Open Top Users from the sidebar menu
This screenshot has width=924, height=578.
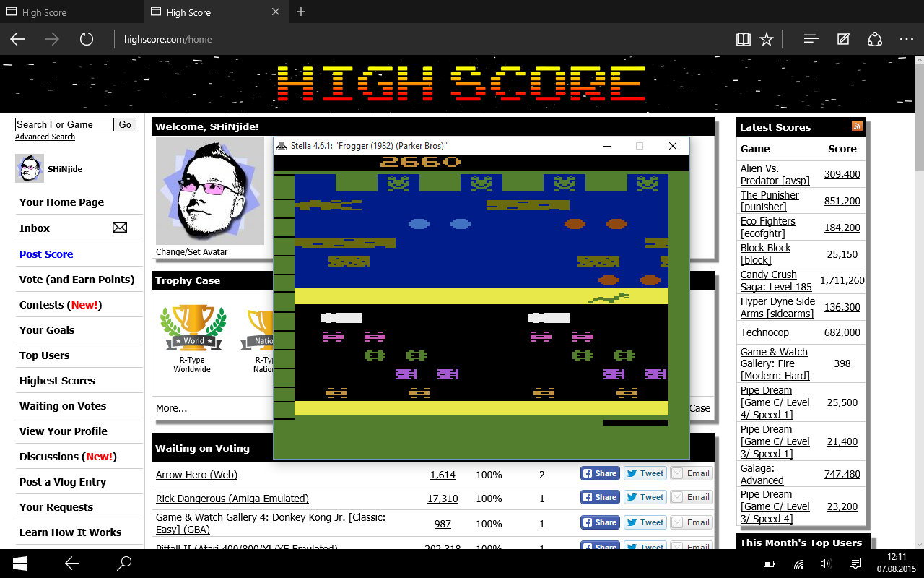click(45, 355)
